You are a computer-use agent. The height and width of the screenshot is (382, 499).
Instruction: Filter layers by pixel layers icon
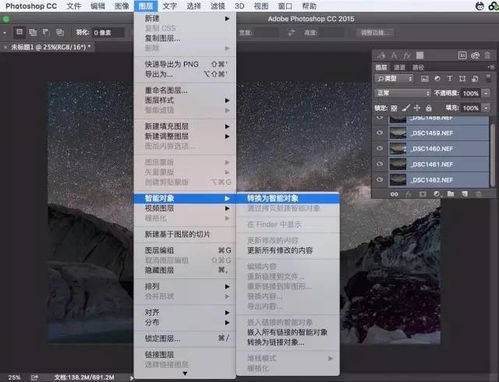tap(425, 79)
